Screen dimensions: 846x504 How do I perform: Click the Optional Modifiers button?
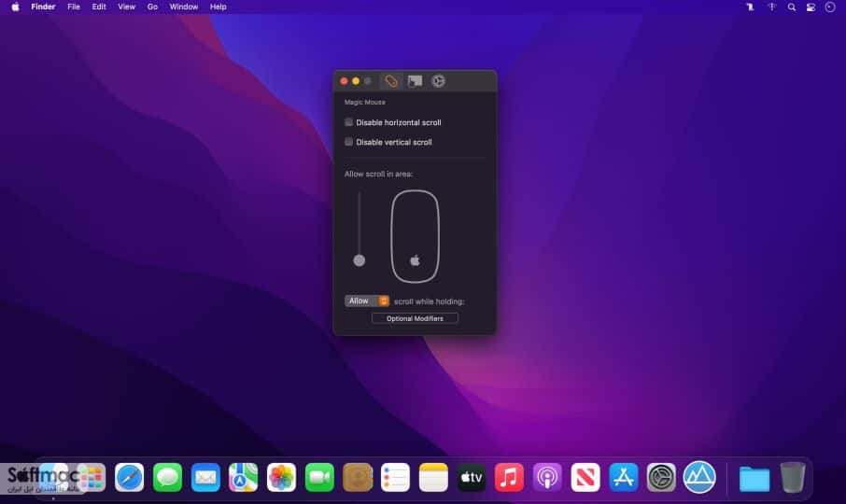point(415,318)
